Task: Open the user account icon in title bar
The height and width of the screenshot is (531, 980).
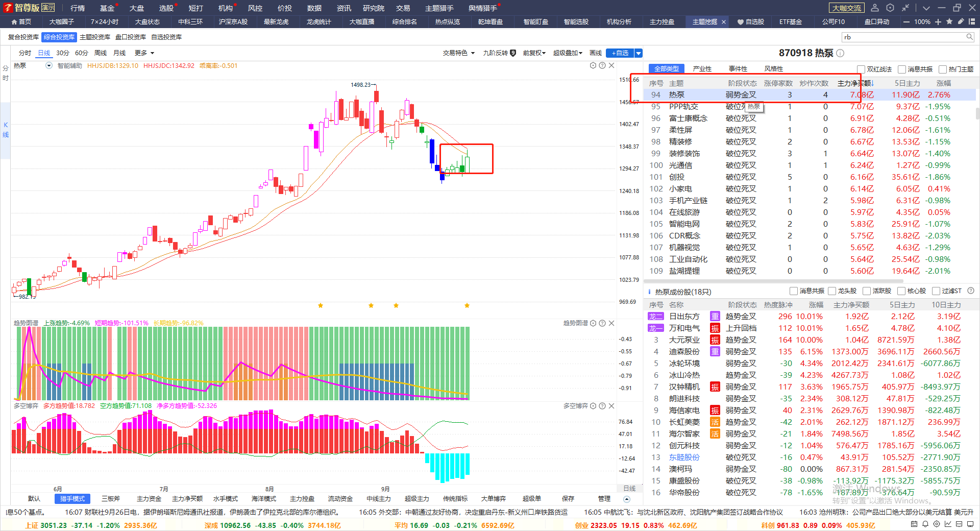Action: click(x=875, y=8)
